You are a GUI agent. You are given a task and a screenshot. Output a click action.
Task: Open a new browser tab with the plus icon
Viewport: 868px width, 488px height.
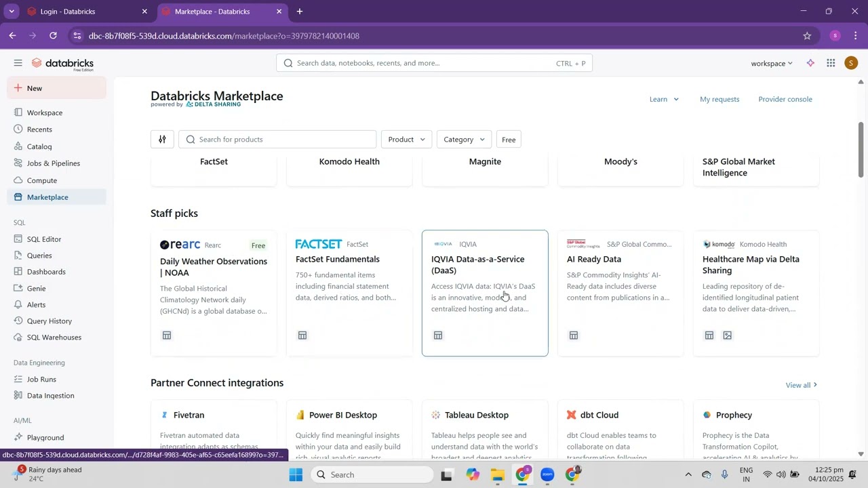300,12
